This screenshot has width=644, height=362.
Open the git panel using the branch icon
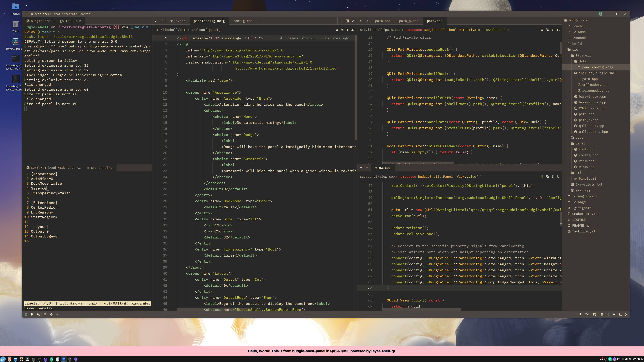coord(32,315)
